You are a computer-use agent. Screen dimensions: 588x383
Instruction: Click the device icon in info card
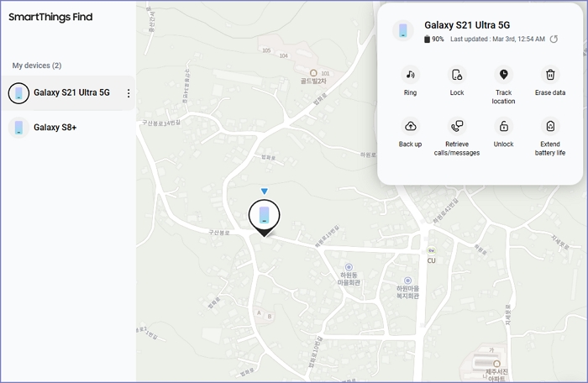coord(403,30)
